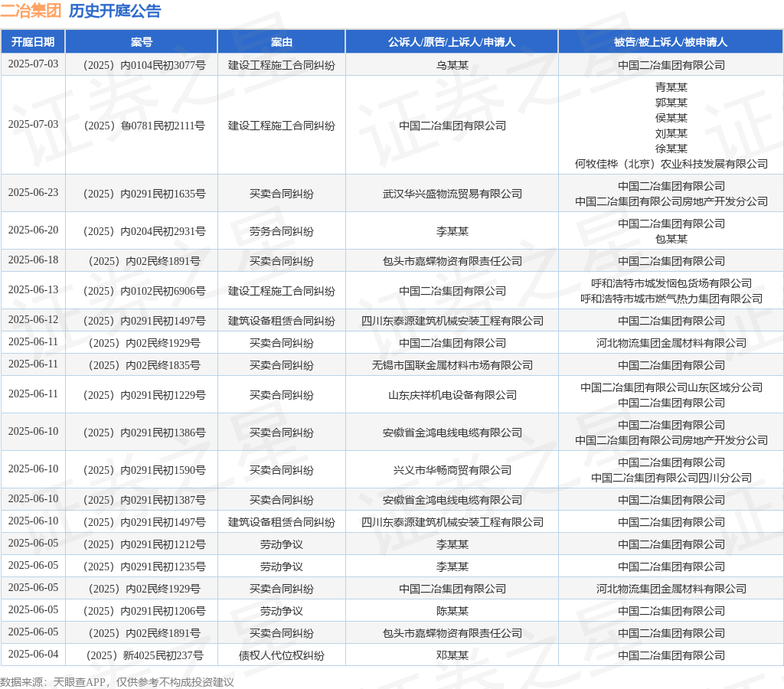Select date 2025-06-20
The image size is (784, 689).
33,230
